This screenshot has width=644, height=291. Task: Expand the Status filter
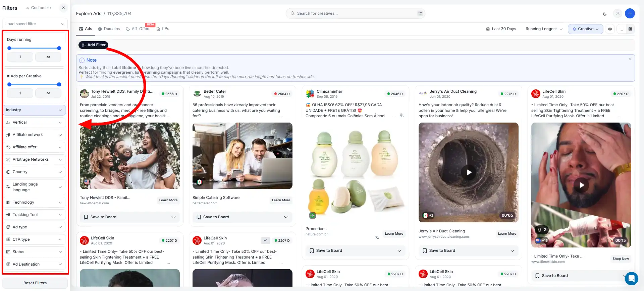coord(35,252)
